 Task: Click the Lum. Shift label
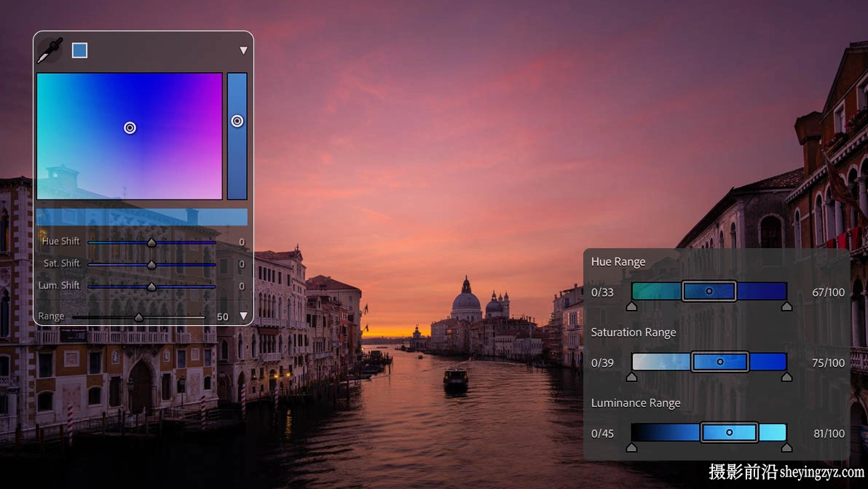pyautogui.click(x=59, y=285)
